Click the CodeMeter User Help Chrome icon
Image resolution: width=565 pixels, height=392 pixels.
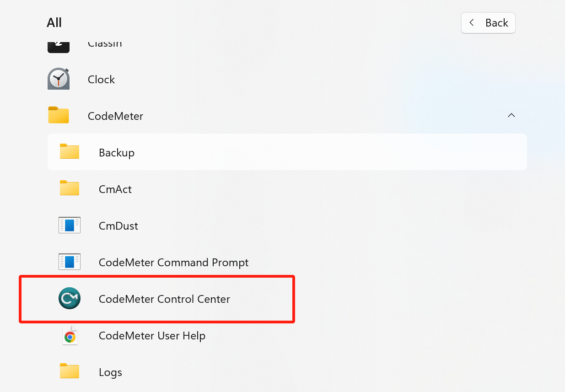(69, 335)
